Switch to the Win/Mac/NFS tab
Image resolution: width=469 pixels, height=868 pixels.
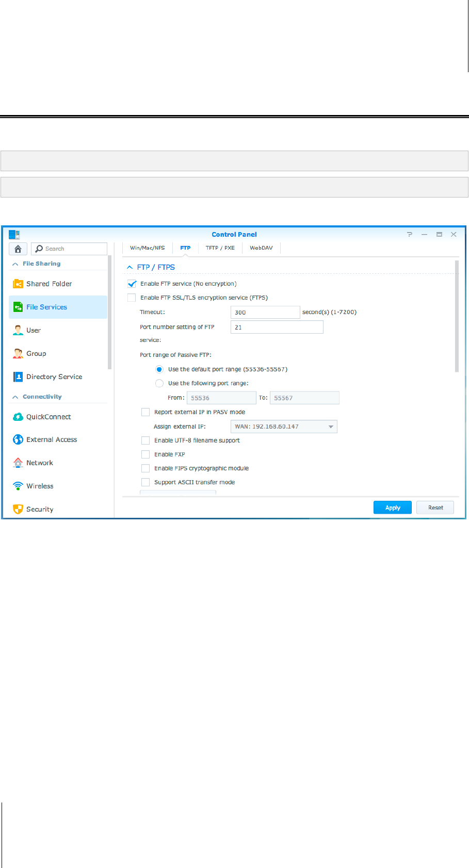click(148, 248)
